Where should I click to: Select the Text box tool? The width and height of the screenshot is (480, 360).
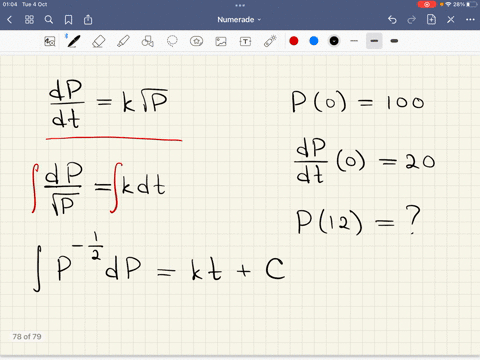[x=245, y=41]
